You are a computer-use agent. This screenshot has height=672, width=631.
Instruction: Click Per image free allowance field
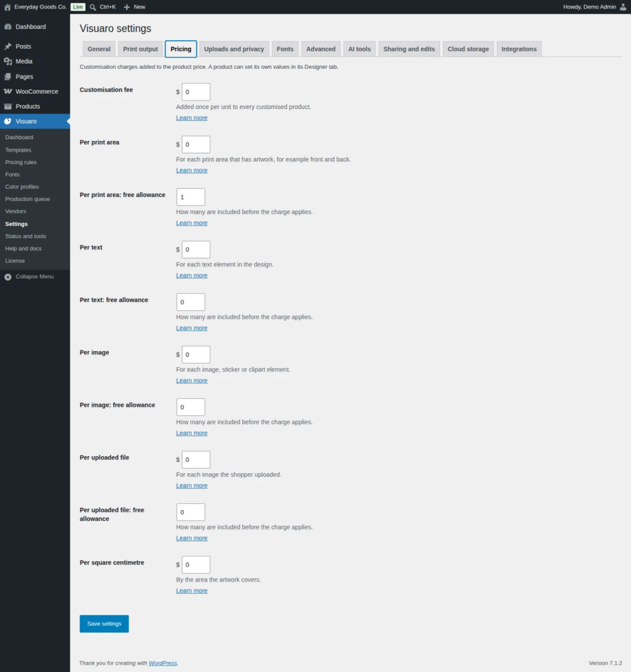pyautogui.click(x=191, y=407)
